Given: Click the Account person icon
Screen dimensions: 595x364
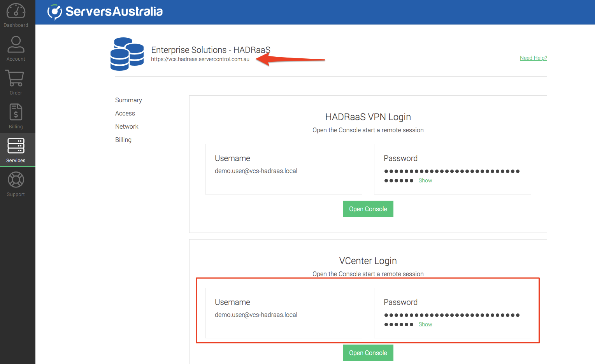Looking at the screenshot, I should click(16, 44).
